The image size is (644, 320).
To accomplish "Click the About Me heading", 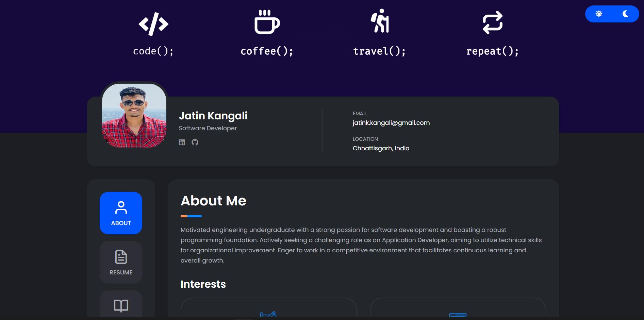I will 213,201.
